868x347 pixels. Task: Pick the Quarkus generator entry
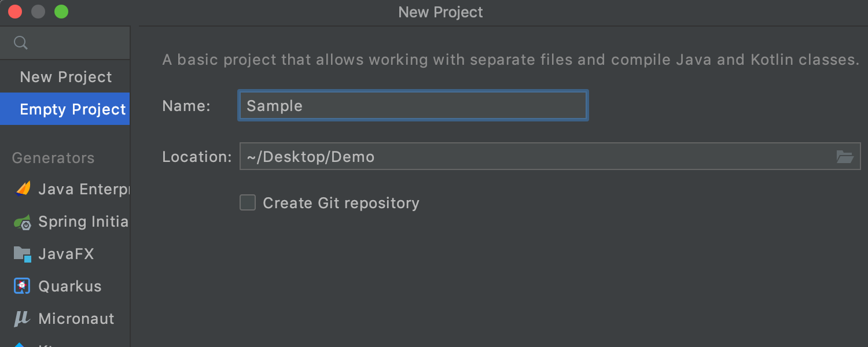click(x=69, y=286)
